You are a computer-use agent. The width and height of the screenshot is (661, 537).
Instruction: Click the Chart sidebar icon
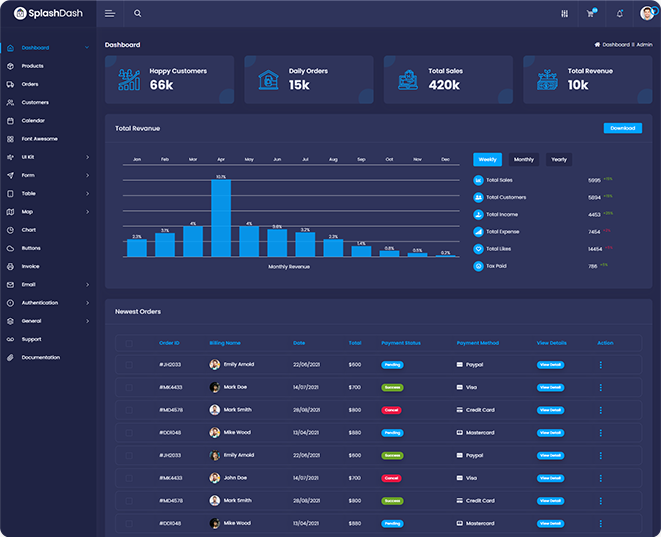pos(11,230)
